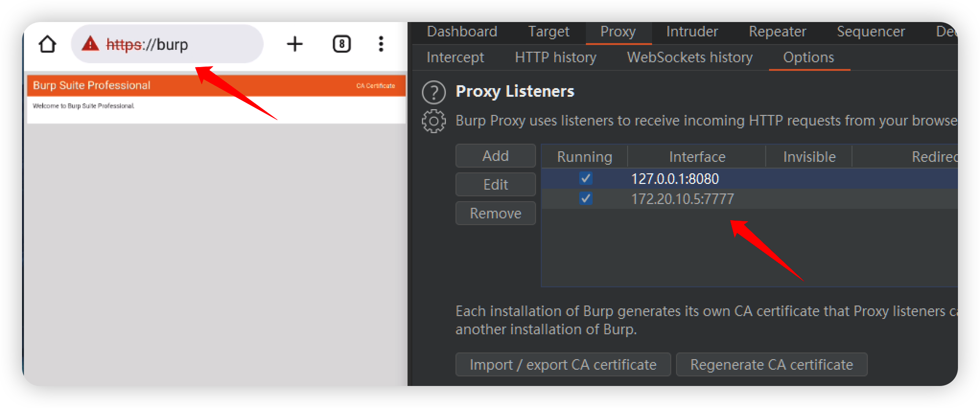Image resolution: width=980 pixels, height=408 pixels.
Task: Click the Burp Suite Professional page title
Action: (92, 85)
